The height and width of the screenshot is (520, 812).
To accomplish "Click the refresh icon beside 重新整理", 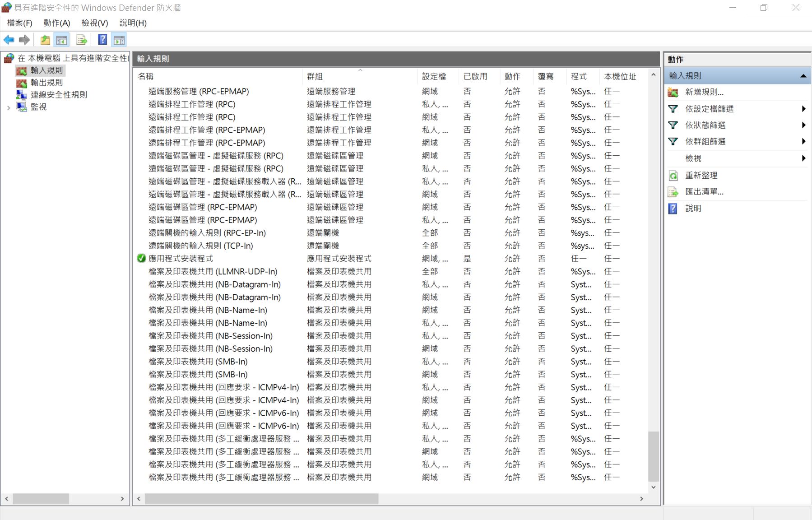I will click(673, 175).
